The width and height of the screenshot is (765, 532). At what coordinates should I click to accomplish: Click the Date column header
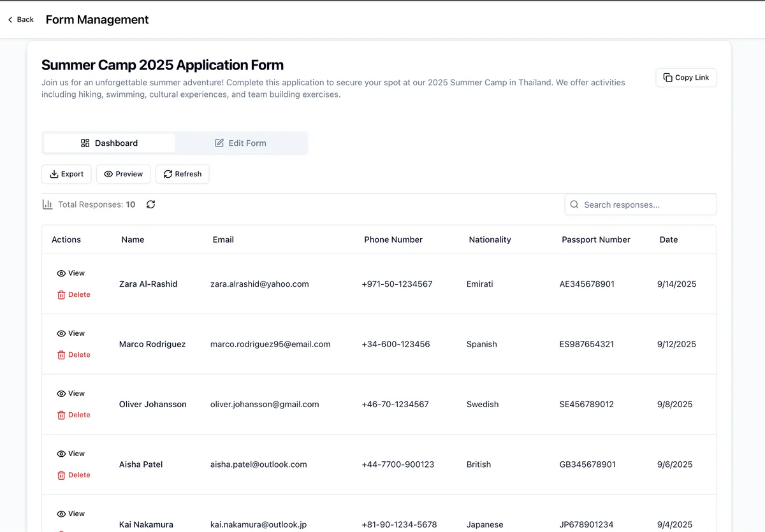(669, 240)
